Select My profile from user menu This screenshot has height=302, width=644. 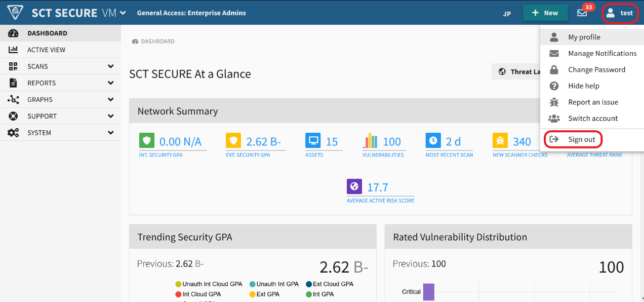(x=592, y=37)
